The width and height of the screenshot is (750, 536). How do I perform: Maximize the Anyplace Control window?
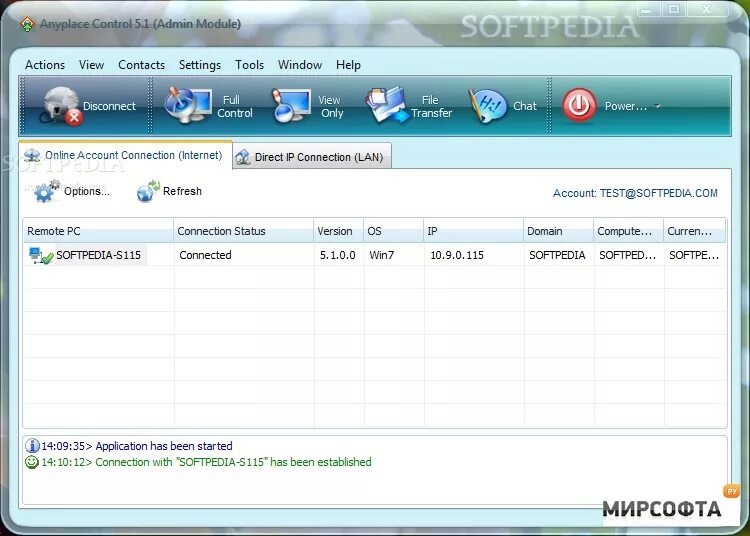(674, 10)
